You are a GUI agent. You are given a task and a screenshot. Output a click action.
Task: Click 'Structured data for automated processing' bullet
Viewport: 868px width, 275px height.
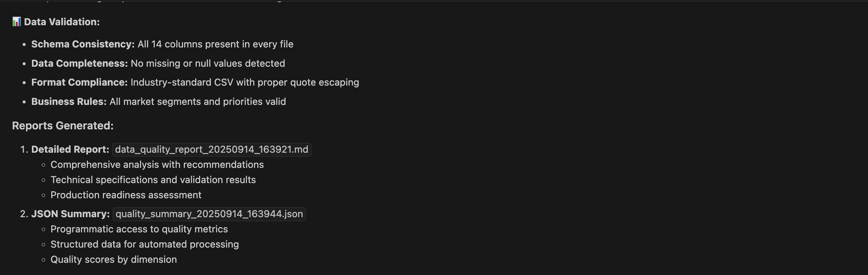(145, 244)
